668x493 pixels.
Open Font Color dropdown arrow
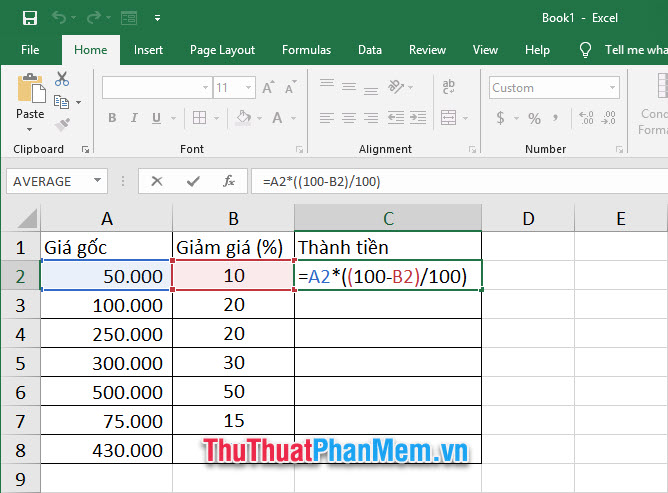[x=294, y=118]
